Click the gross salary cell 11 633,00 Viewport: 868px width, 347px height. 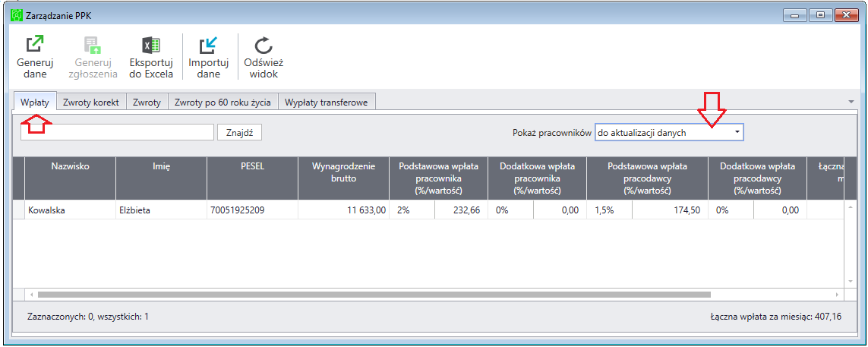(343, 210)
